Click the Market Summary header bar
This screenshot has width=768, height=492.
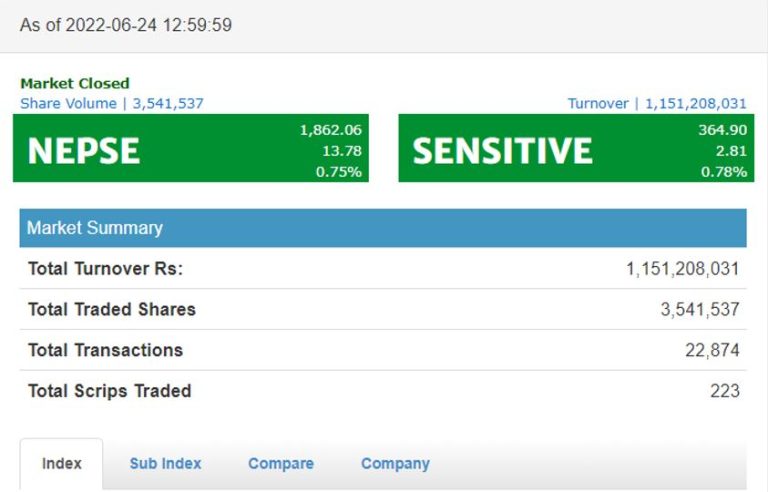click(383, 228)
